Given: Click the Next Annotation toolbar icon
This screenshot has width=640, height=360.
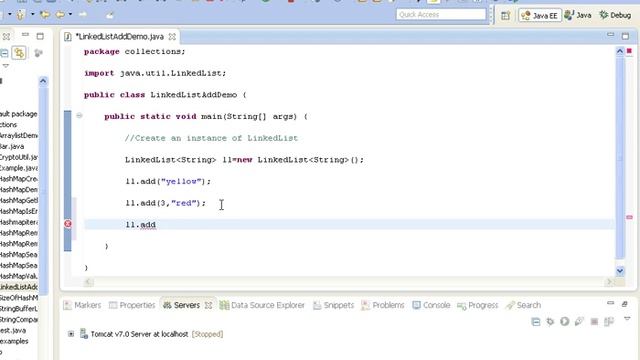Looking at the screenshot, I should [20, 15].
